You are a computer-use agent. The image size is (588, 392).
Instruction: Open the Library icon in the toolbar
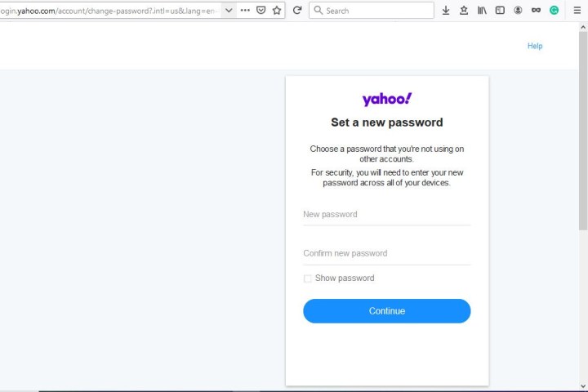coord(482,11)
